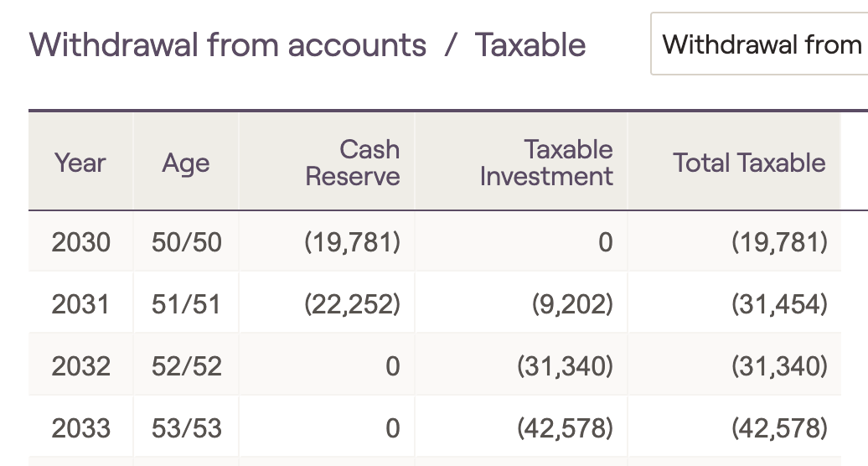Image resolution: width=868 pixels, height=466 pixels.
Task: Select the age cell '50/50'
Action: pos(187,242)
